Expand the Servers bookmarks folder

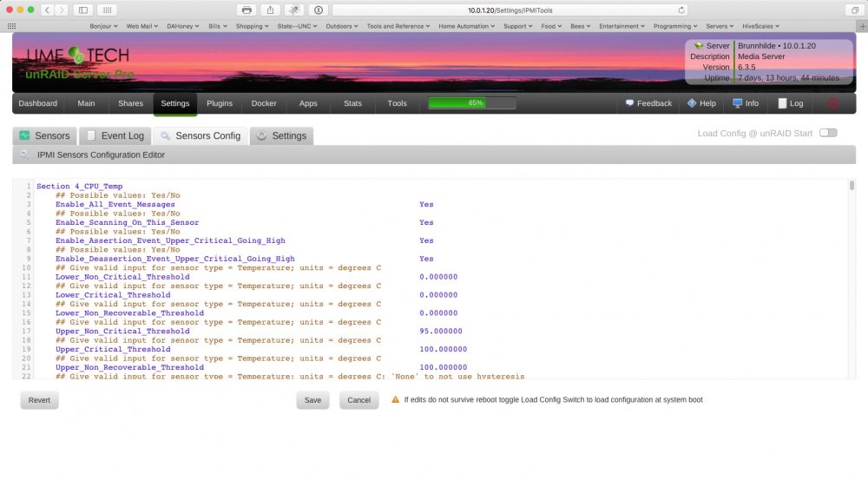click(719, 26)
